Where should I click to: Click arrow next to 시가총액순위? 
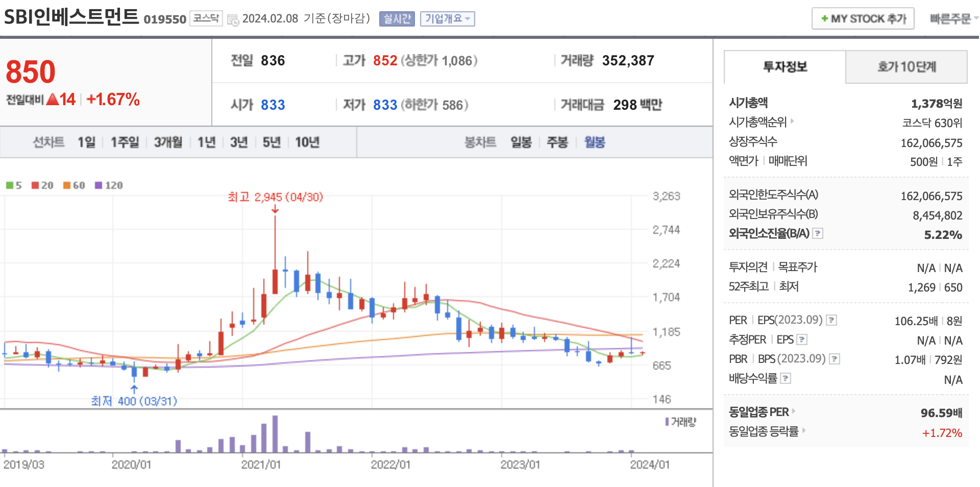(x=792, y=121)
